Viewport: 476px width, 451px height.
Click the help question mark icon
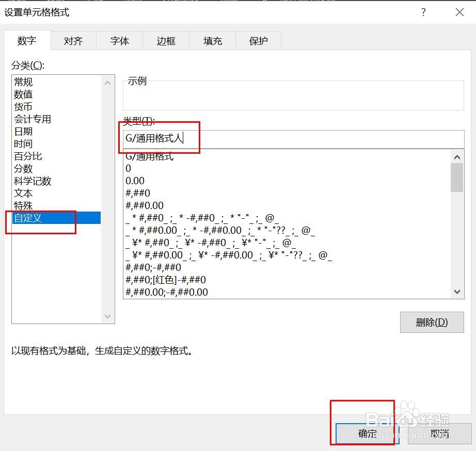[x=423, y=12]
